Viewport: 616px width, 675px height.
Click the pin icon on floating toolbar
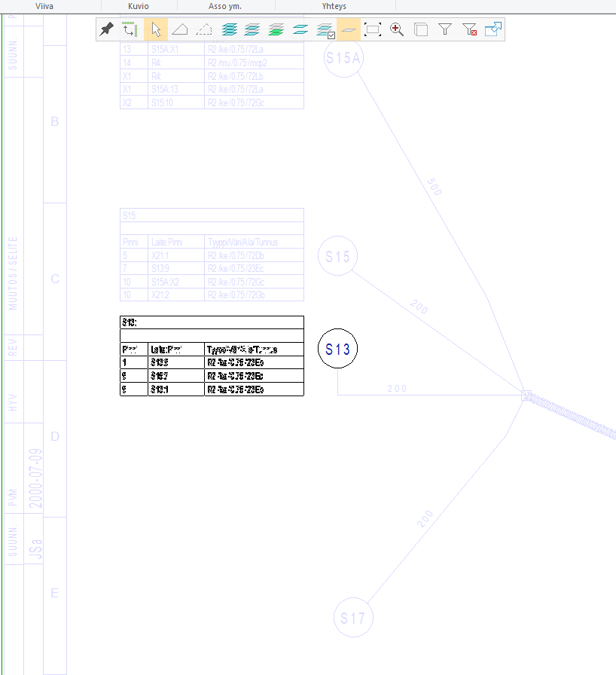(107, 29)
